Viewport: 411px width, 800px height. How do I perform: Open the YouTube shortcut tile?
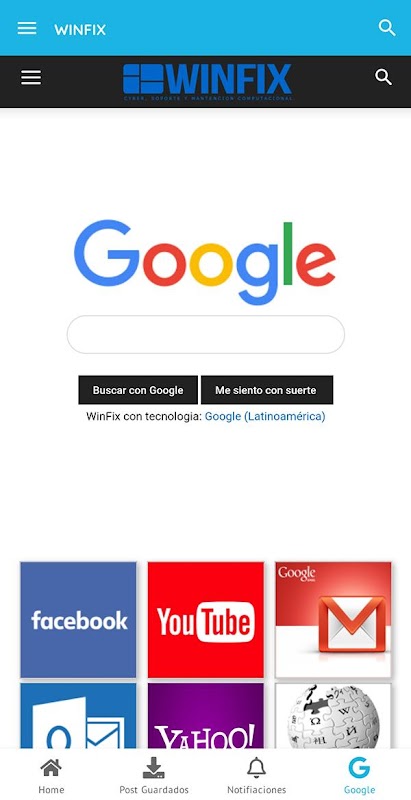(206, 620)
